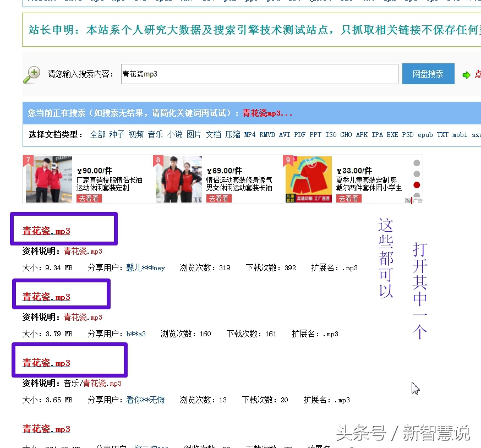Click the "8" badge on sportswear ad
The width and height of the screenshot is (481, 448).
[x=158, y=161]
